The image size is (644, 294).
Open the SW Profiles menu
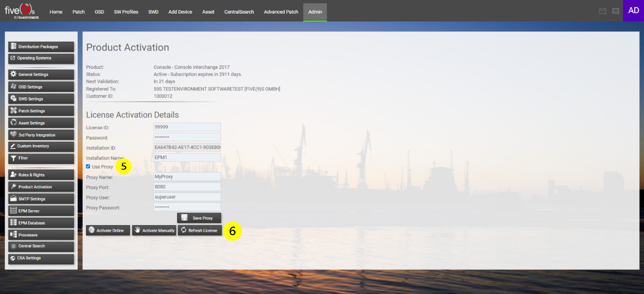click(x=126, y=12)
